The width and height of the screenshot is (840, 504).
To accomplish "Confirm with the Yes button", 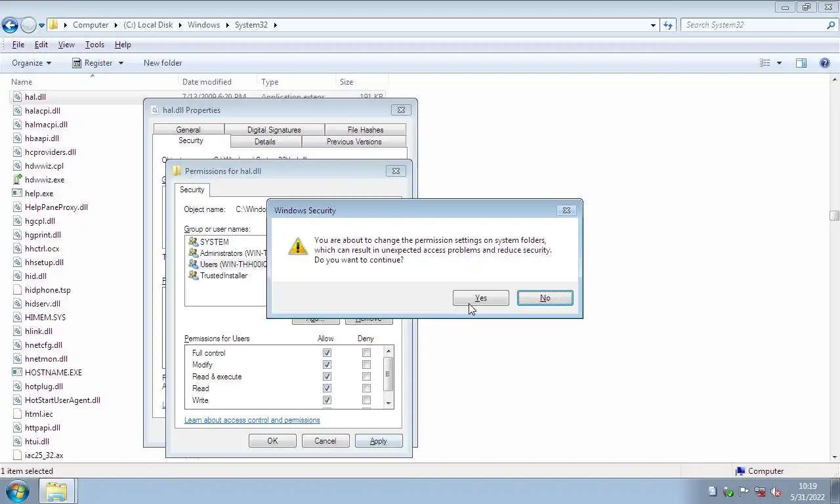I will (480, 298).
